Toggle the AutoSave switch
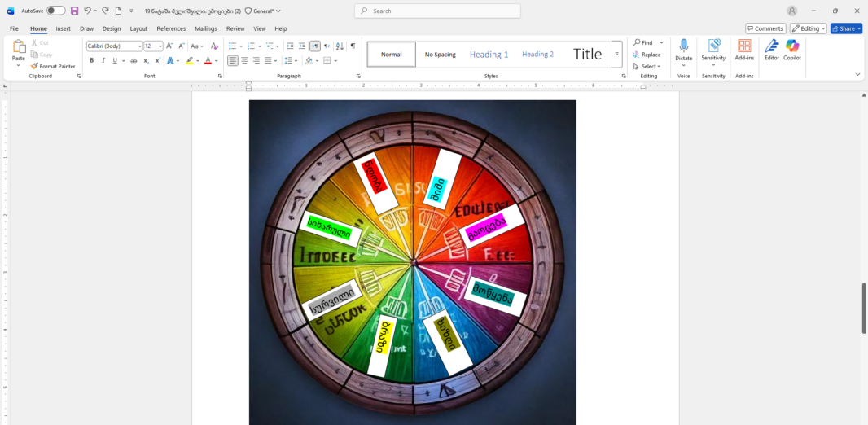 (55, 11)
